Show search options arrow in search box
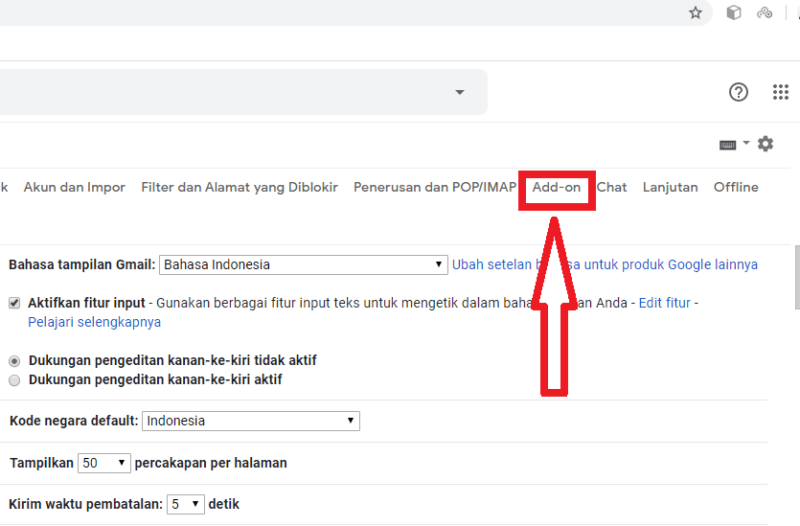 pyautogui.click(x=460, y=92)
